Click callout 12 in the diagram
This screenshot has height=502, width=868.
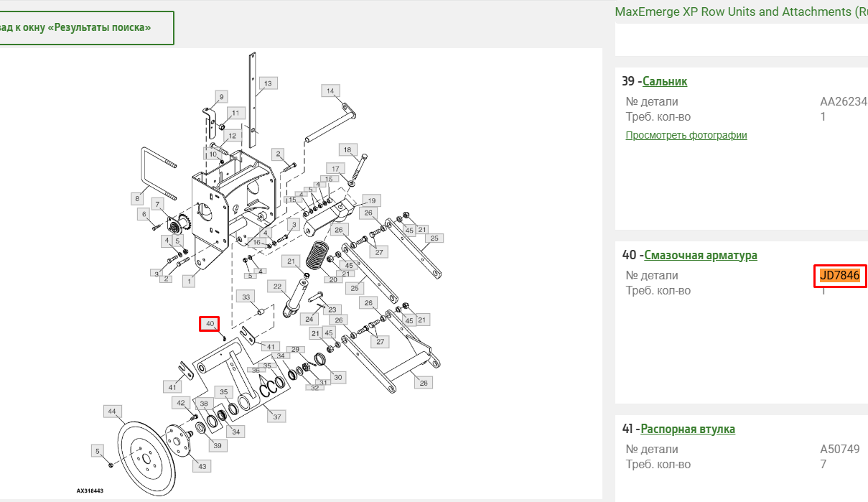coord(231,135)
